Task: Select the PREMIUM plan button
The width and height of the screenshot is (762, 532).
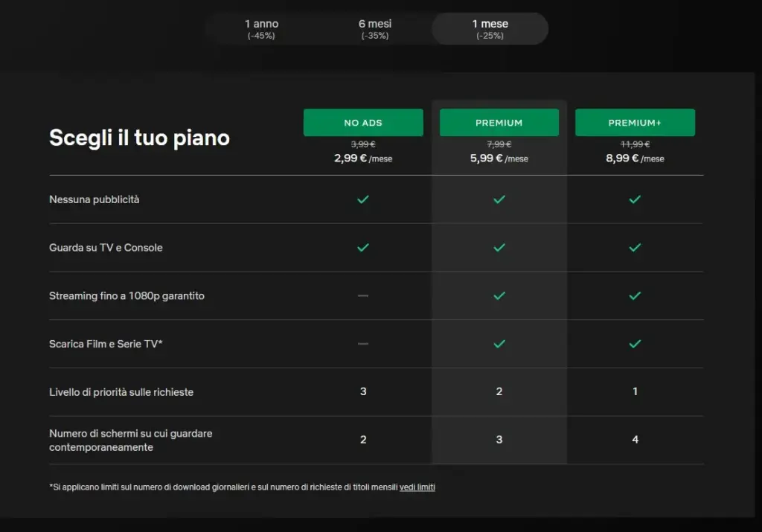Action: click(499, 123)
